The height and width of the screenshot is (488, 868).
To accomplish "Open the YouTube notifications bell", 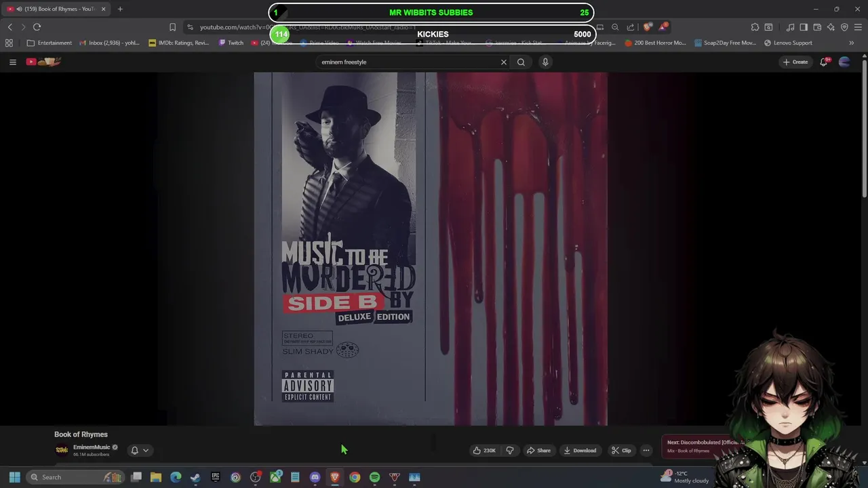I will click(x=824, y=62).
